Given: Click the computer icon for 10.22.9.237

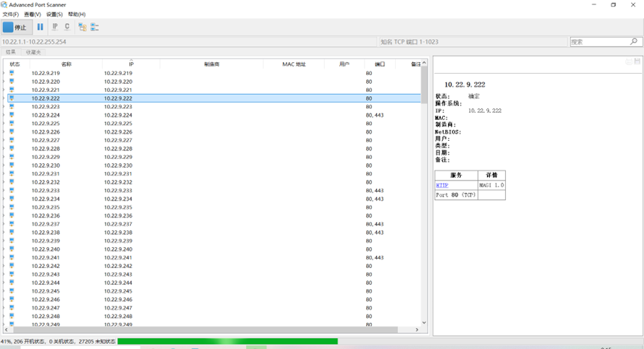Looking at the screenshot, I should click(12, 224).
